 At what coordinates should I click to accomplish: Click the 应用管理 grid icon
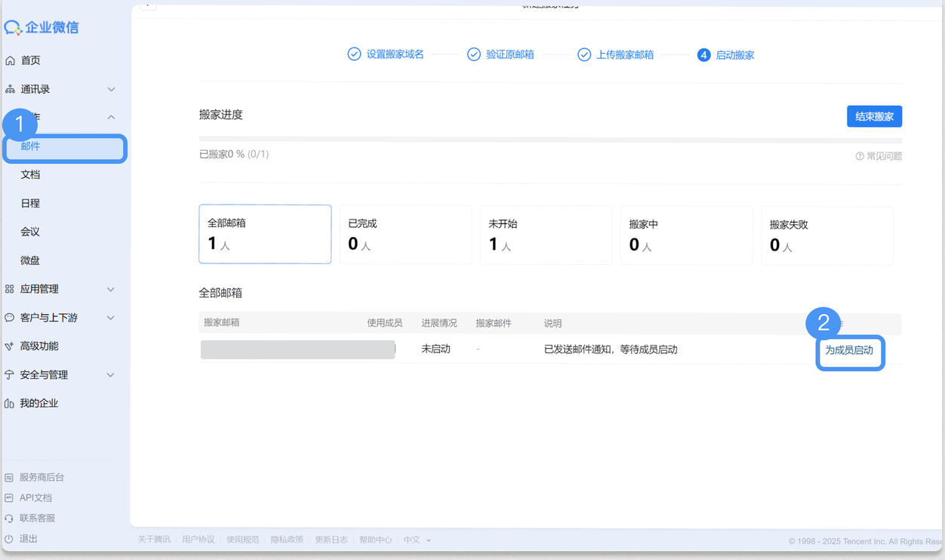point(10,289)
